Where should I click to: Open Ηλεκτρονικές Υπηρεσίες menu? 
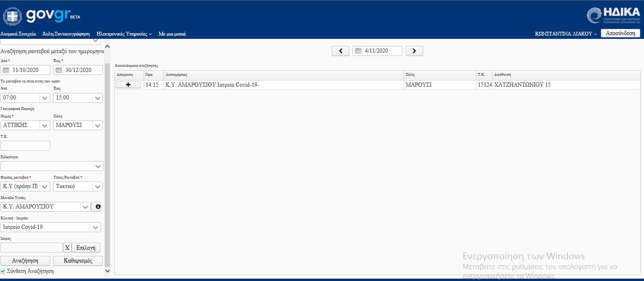click(124, 34)
